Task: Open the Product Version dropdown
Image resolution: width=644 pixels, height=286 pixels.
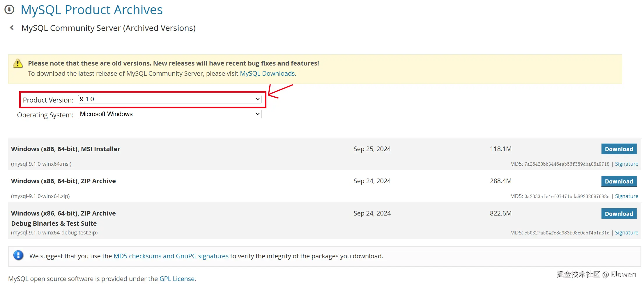Action: point(169,99)
